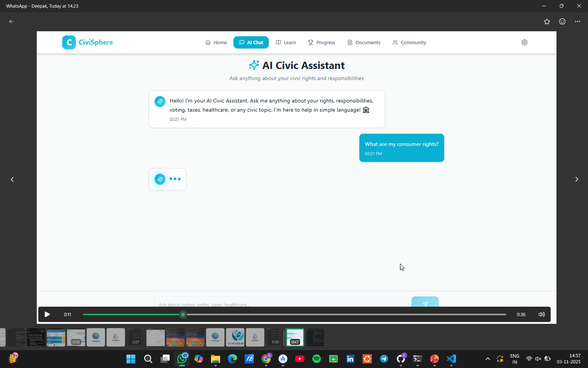Open Spotify from the taskbar

pos(316,359)
